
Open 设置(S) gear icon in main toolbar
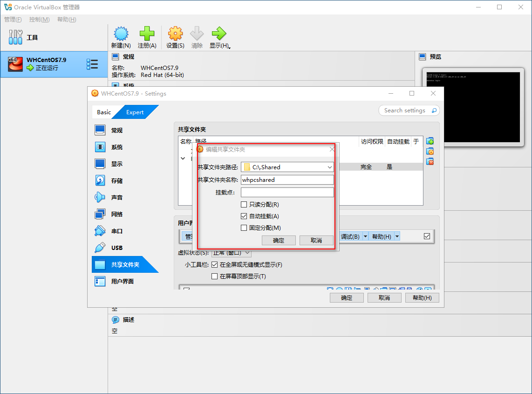tap(175, 34)
